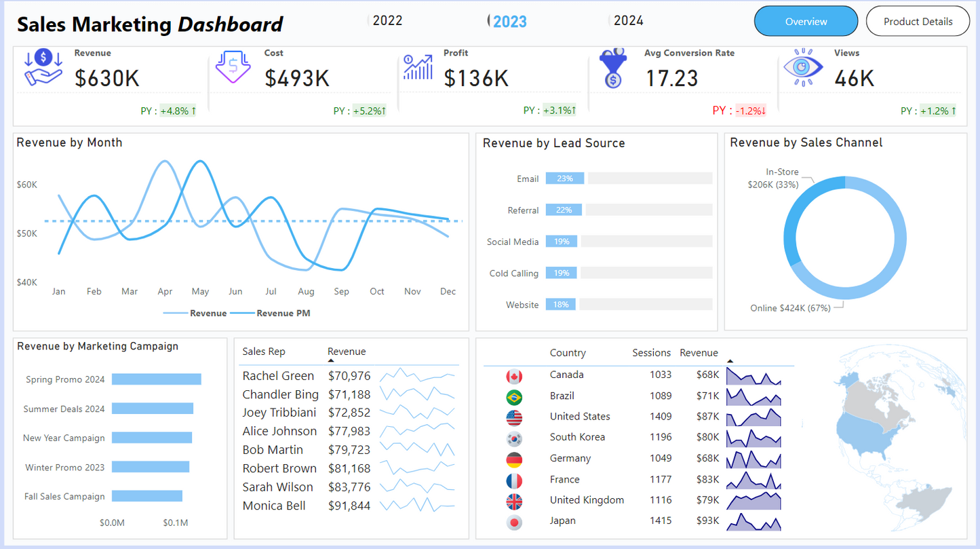Image resolution: width=980 pixels, height=549 pixels.
Task: Click the Revenue hand-with-coin icon
Action: click(x=43, y=68)
